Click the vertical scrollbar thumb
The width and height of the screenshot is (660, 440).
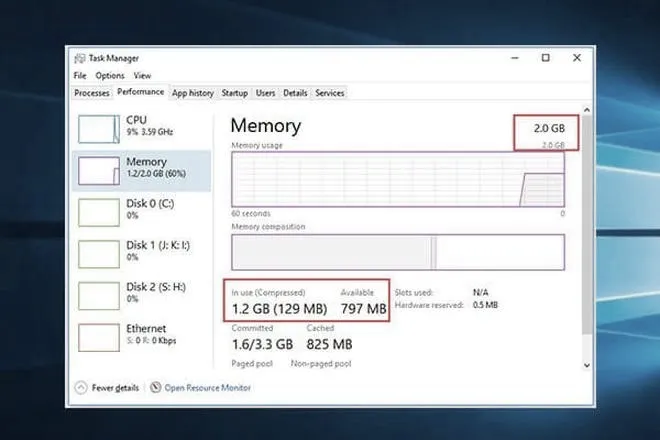(x=587, y=225)
